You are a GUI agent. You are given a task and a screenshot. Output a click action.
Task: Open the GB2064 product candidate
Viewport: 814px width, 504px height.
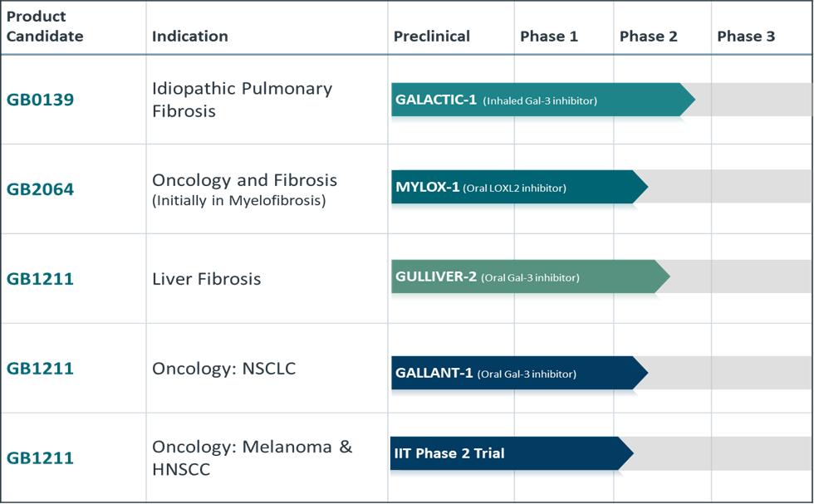(x=41, y=189)
